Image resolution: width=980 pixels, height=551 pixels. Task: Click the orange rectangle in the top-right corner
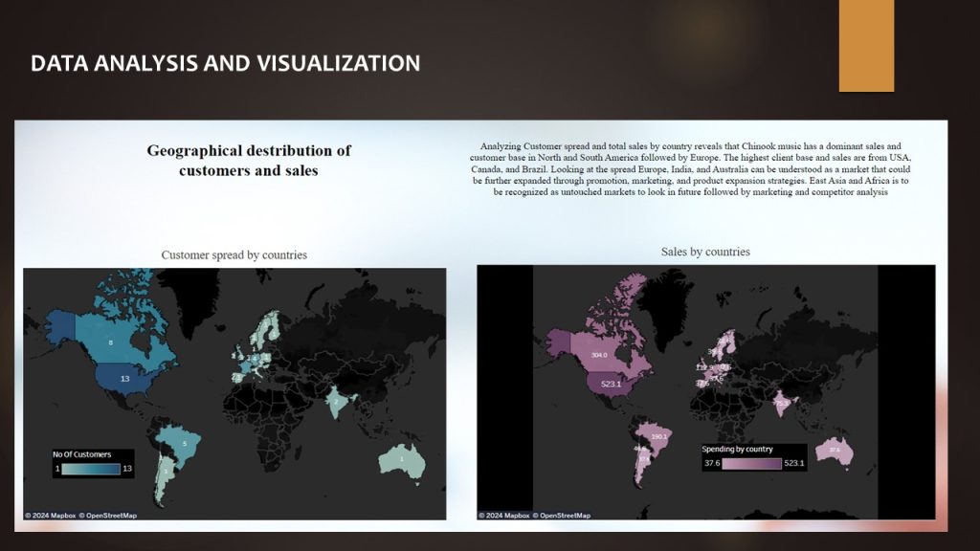866,46
